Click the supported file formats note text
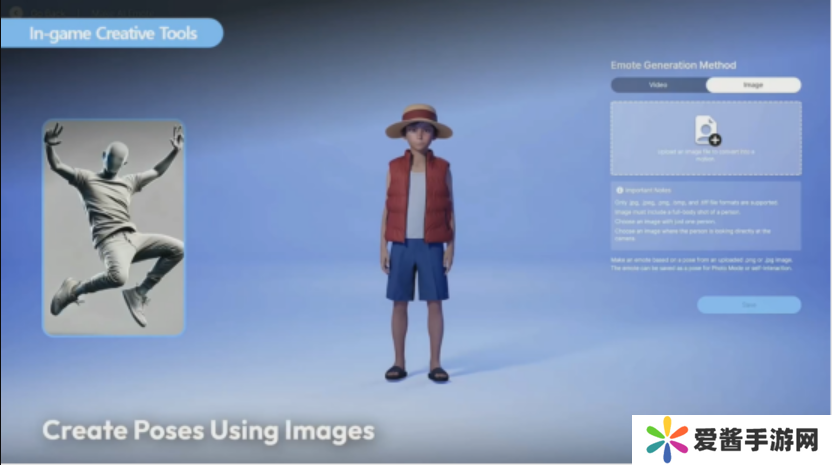This screenshot has height=465, width=832. (x=695, y=203)
